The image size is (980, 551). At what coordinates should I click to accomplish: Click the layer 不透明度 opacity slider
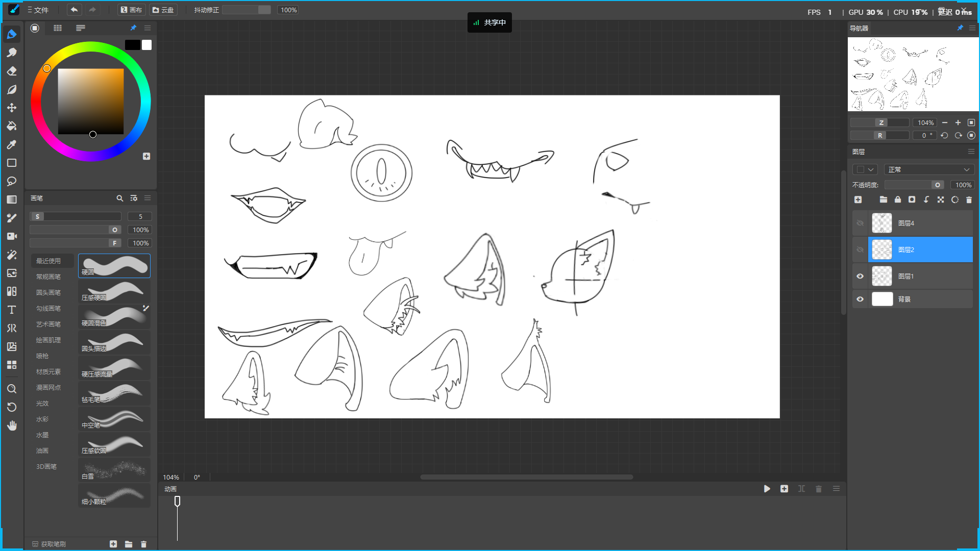point(914,185)
